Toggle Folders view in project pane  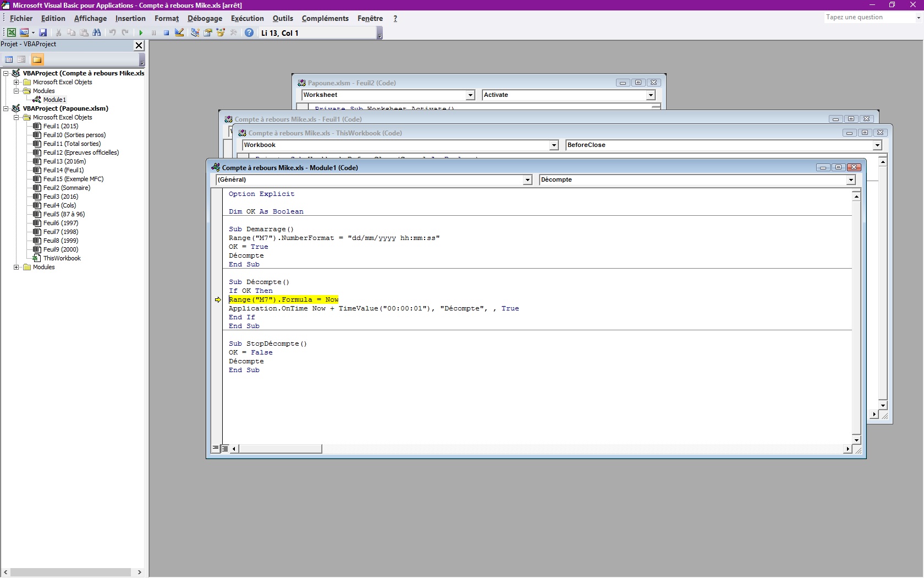tap(37, 59)
